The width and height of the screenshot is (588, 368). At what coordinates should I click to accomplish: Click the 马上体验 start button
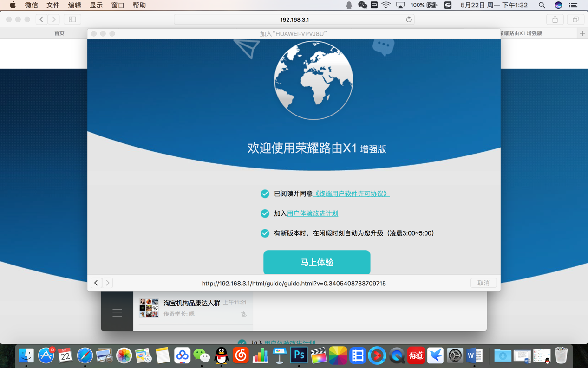pos(317,262)
